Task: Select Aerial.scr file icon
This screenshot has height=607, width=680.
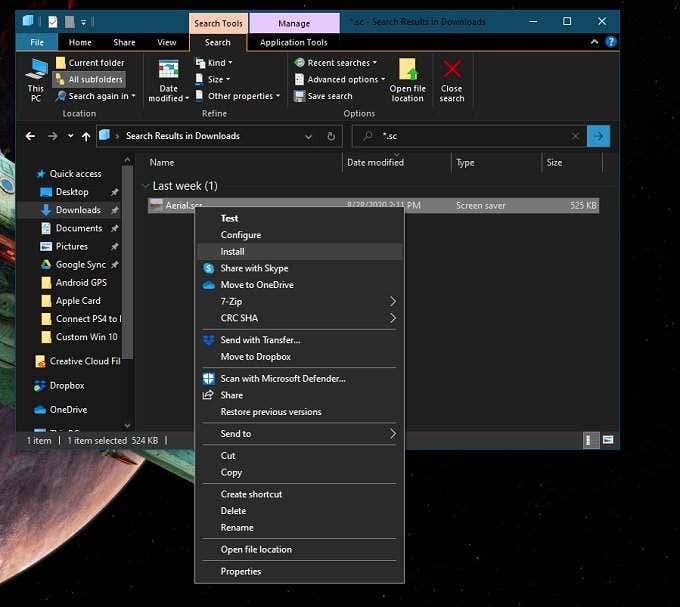Action: click(156, 206)
